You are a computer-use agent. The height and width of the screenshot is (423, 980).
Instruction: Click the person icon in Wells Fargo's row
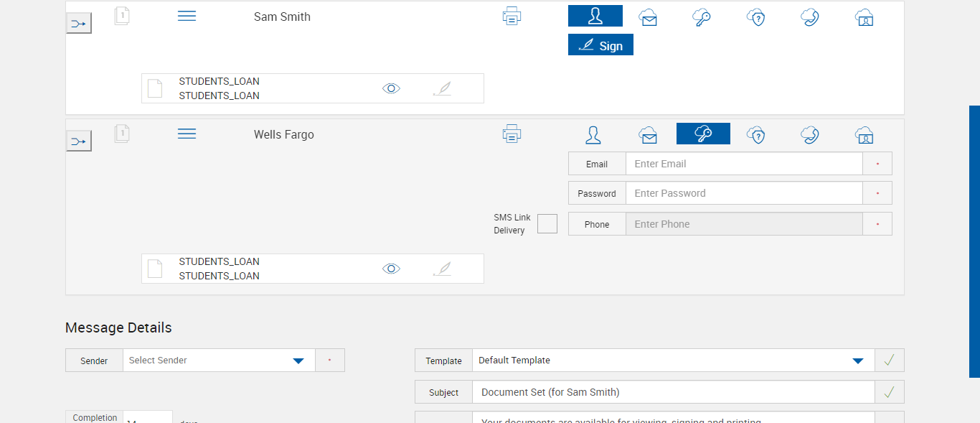(593, 134)
